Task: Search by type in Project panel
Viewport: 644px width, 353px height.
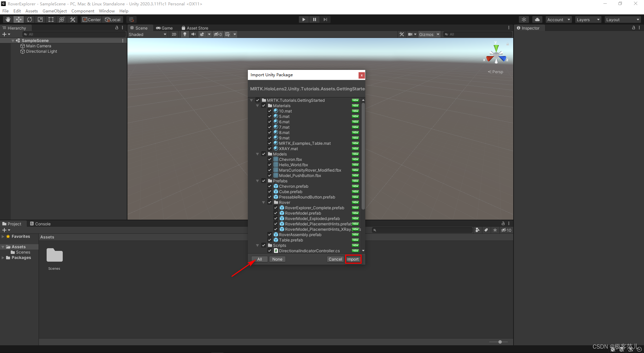Action: coord(477,230)
